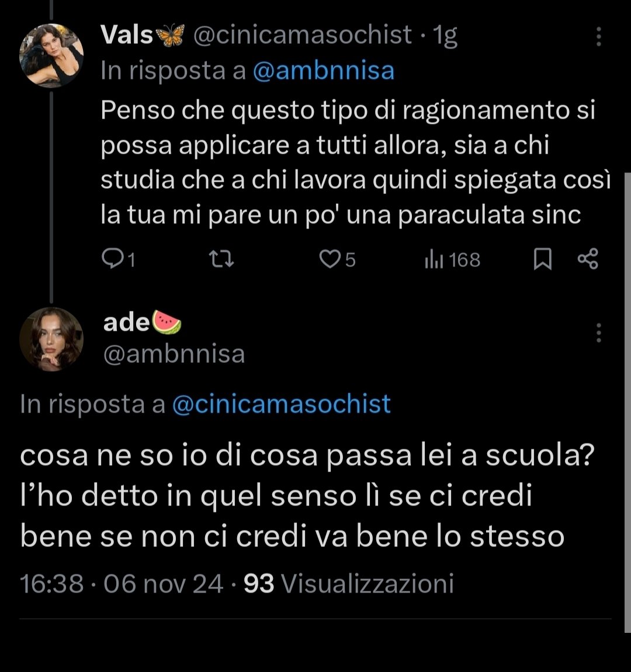Tap the @cinicamasochist mention link in reply line
Screen dimensions: 631x672
coord(282,404)
